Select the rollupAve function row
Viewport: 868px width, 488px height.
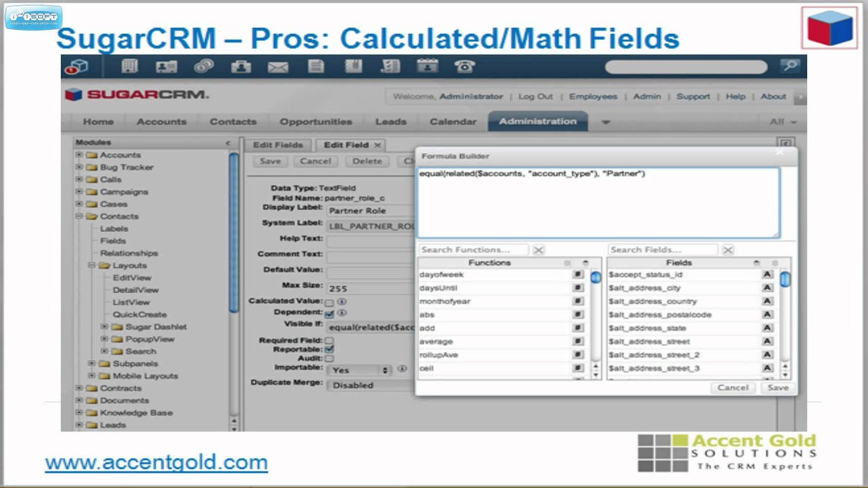(500, 355)
